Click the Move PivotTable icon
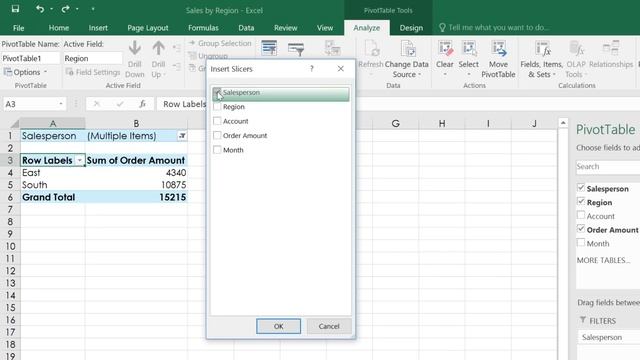 click(x=498, y=49)
